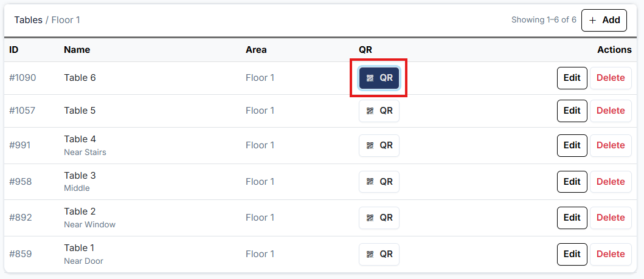Edit the Table 5 row
644x279 pixels.
tap(572, 111)
